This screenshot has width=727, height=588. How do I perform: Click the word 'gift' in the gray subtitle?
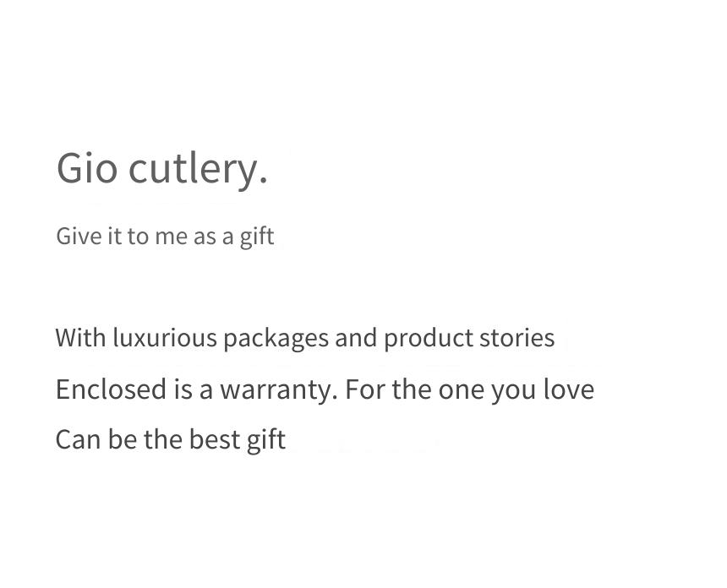click(257, 237)
